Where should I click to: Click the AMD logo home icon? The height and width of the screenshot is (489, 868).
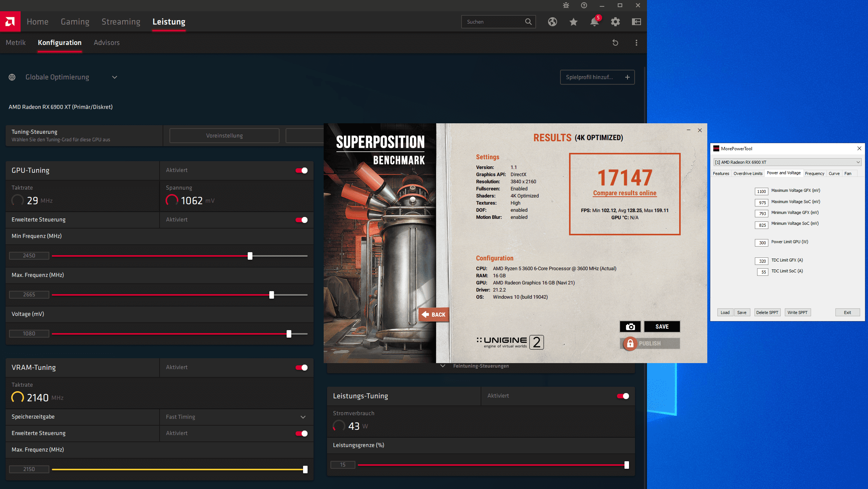pos(10,22)
